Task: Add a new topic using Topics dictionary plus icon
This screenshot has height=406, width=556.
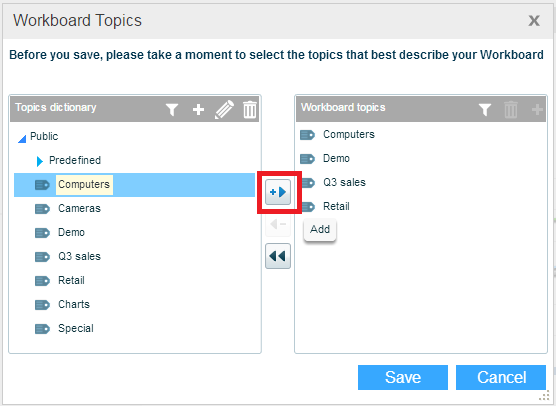Action: click(198, 110)
